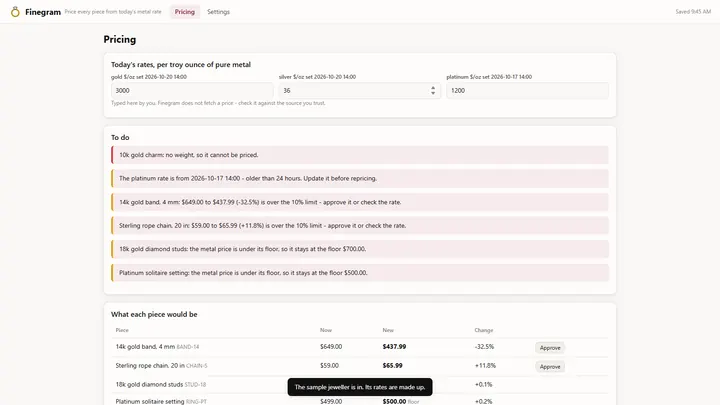Click the Finegram ring logo icon
This screenshot has width=720, height=405.
(15, 12)
